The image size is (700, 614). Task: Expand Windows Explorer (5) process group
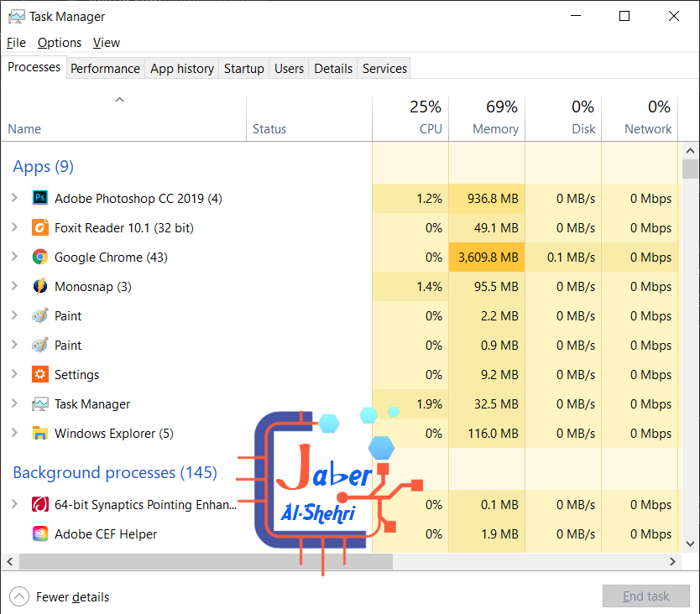(x=14, y=433)
